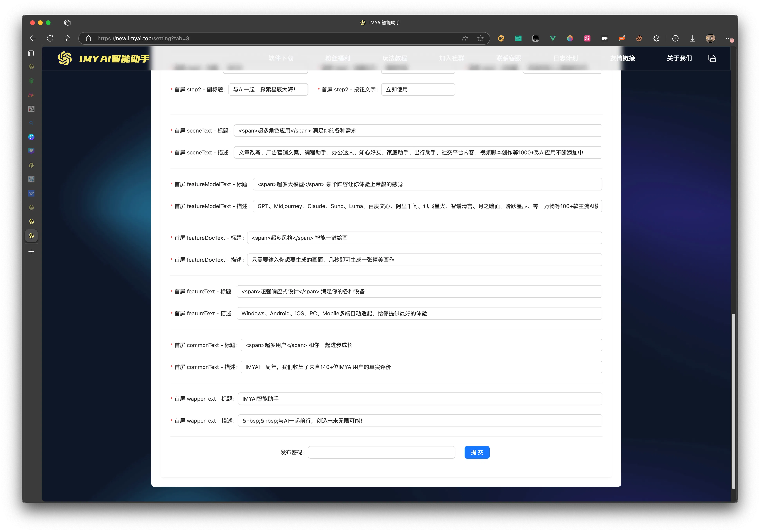
Task: Open the pink translate extension icon
Action: pos(587,38)
